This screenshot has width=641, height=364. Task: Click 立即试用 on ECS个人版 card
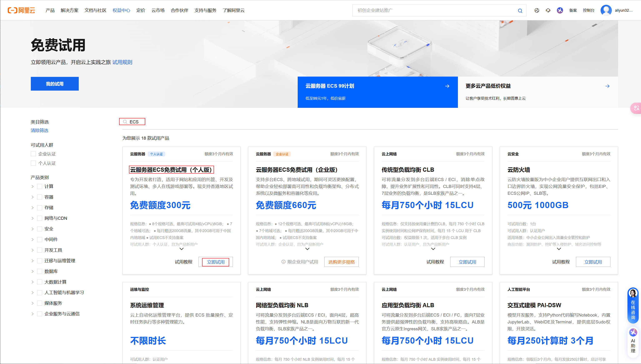point(216,262)
